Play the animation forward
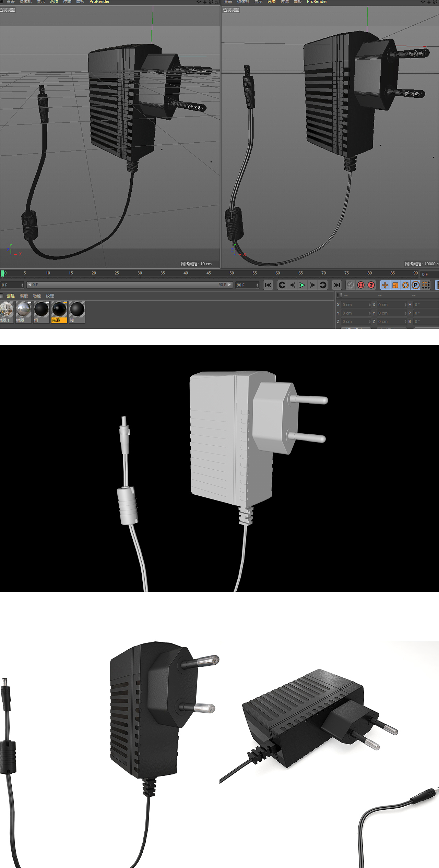Image resolution: width=439 pixels, height=868 pixels. coord(302,285)
